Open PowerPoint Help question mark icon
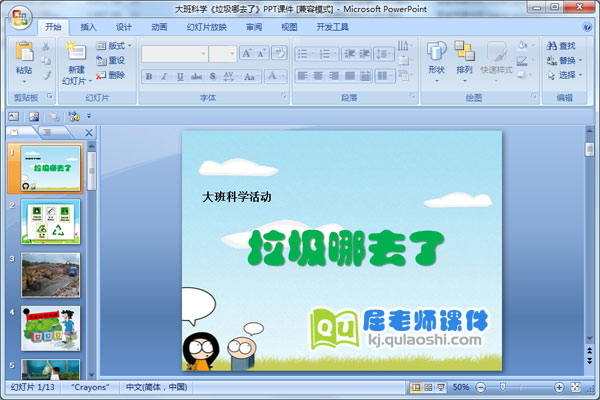Viewport: 600px width, 400px height. (587, 27)
